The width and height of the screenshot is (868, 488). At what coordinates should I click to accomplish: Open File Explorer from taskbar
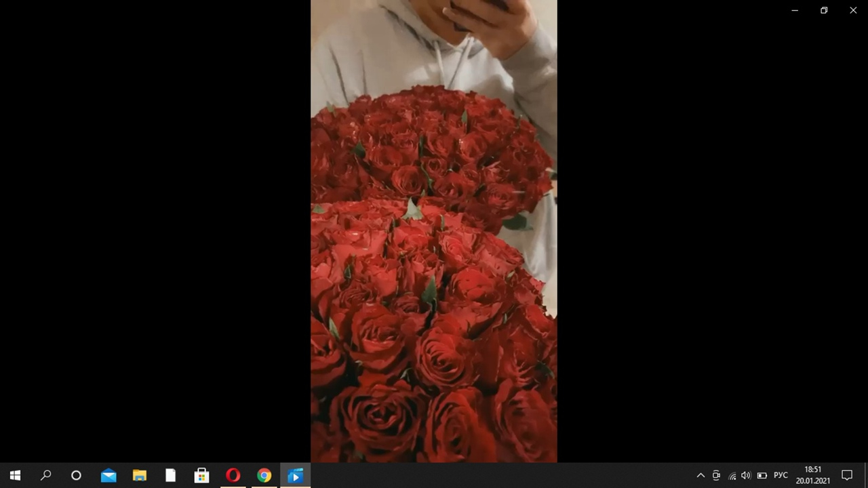(x=140, y=476)
